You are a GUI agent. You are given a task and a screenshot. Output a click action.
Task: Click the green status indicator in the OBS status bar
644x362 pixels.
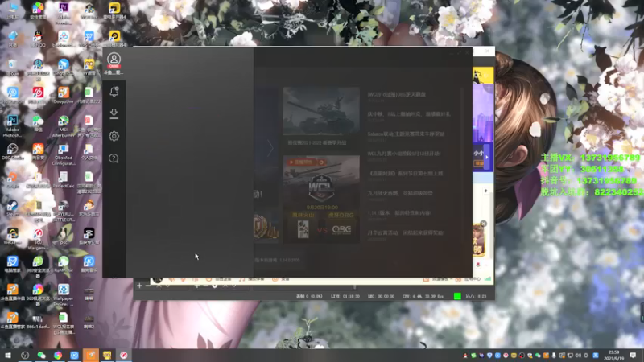click(x=457, y=296)
